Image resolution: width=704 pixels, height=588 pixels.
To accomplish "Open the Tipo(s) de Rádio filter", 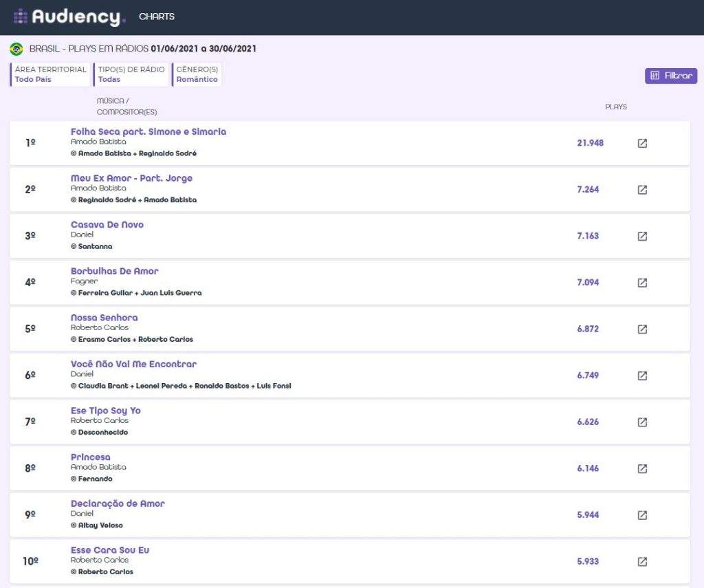I will (x=131, y=74).
